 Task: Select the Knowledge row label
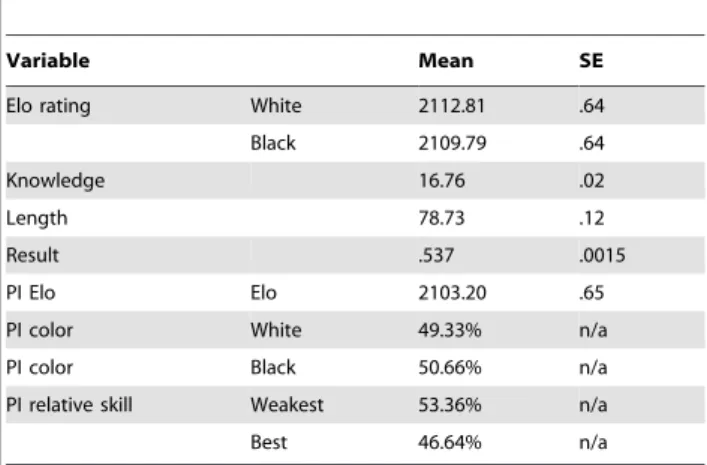[55, 181]
